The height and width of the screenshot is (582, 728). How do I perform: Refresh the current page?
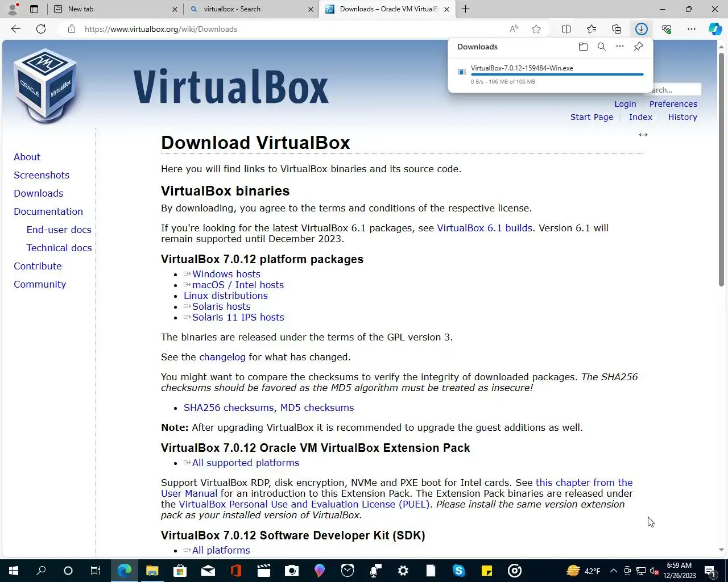[x=41, y=29]
